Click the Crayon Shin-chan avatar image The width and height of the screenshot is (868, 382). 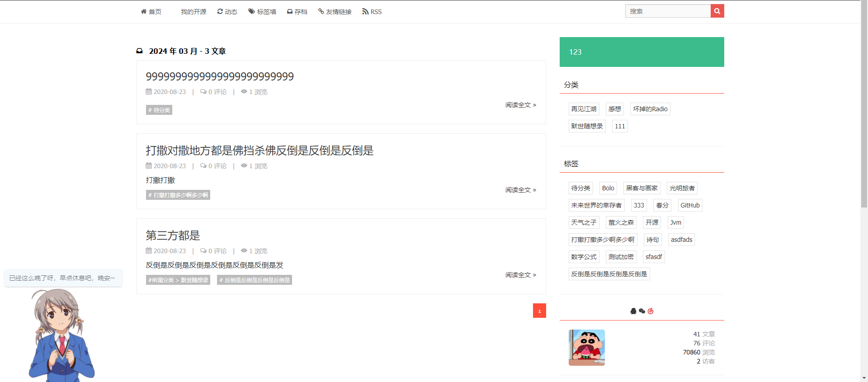(587, 348)
